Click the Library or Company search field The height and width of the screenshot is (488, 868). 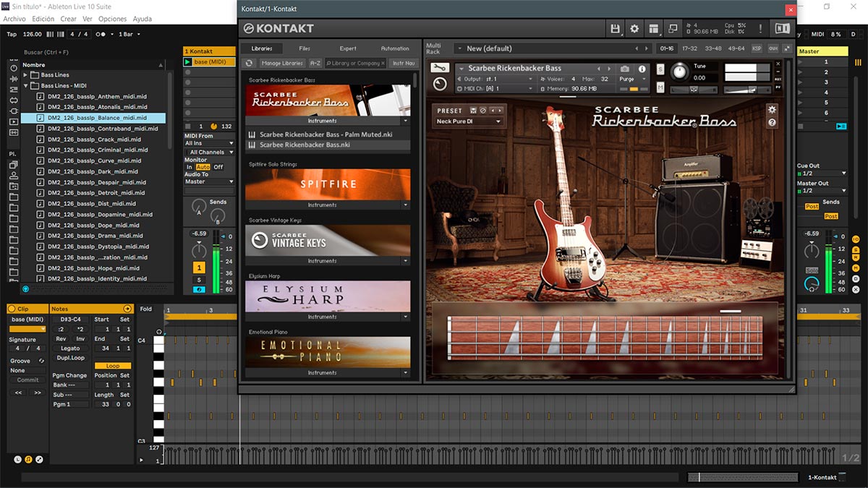tap(356, 64)
